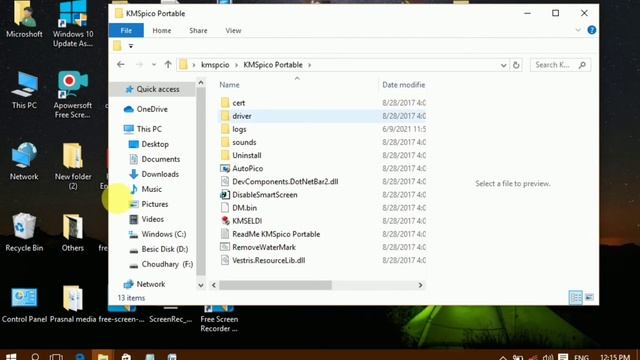
Task: Open Network desktop icon
Action: click(x=24, y=161)
